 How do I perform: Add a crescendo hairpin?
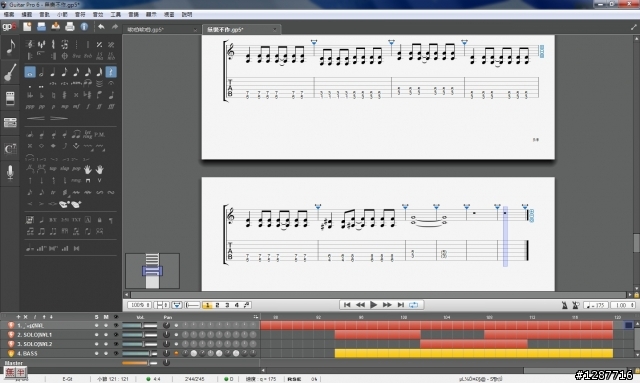36,118
